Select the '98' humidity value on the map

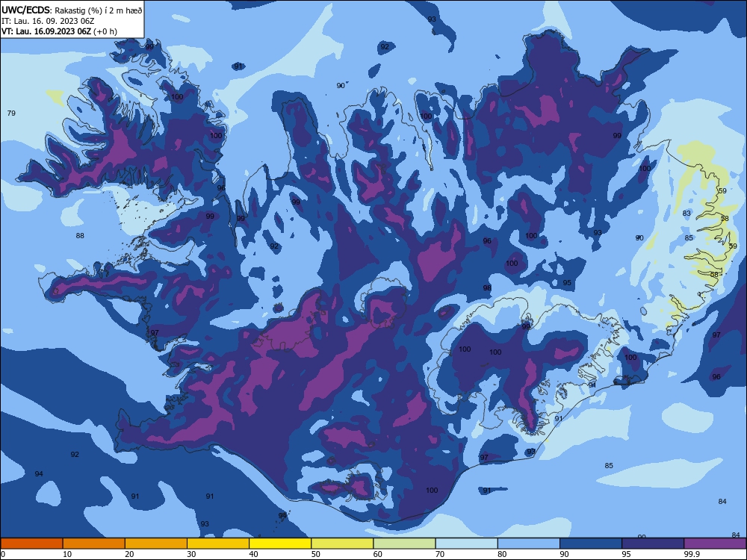pyautogui.click(x=487, y=288)
